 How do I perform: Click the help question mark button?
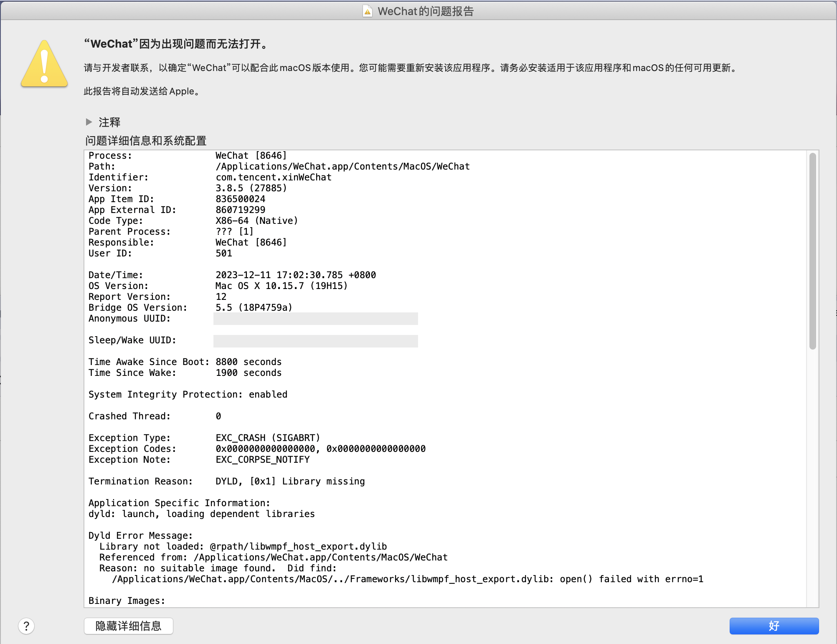coord(26,626)
